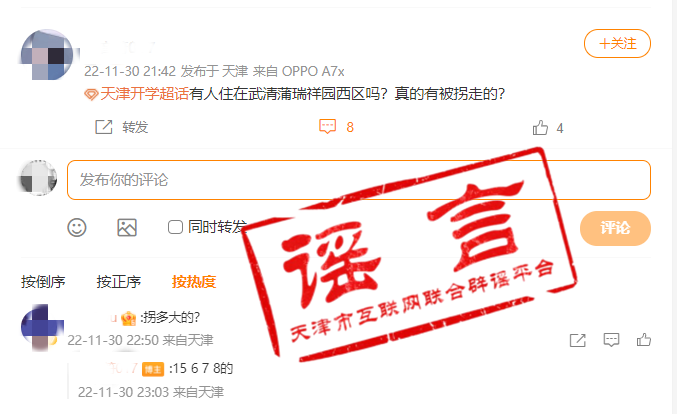The height and width of the screenshot is (414, 677).
Task: Open the emoji picker smiley icon
Action: point(77,228)
